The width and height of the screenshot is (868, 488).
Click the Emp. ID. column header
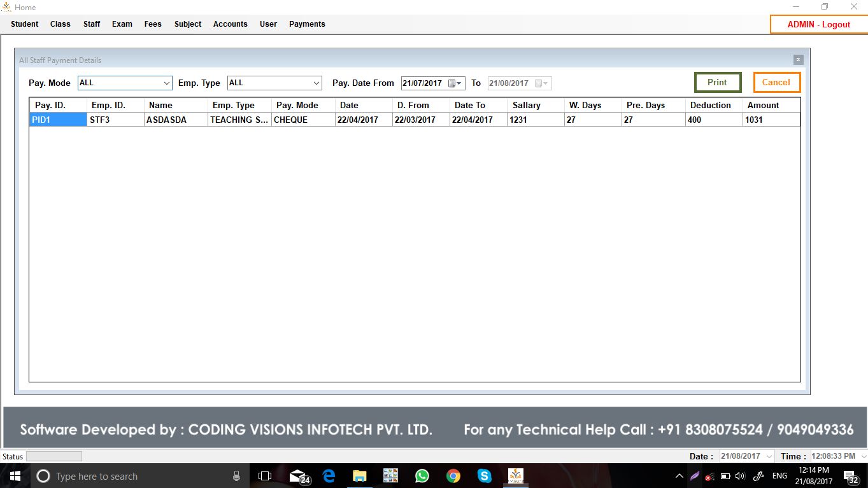point(115,106)
